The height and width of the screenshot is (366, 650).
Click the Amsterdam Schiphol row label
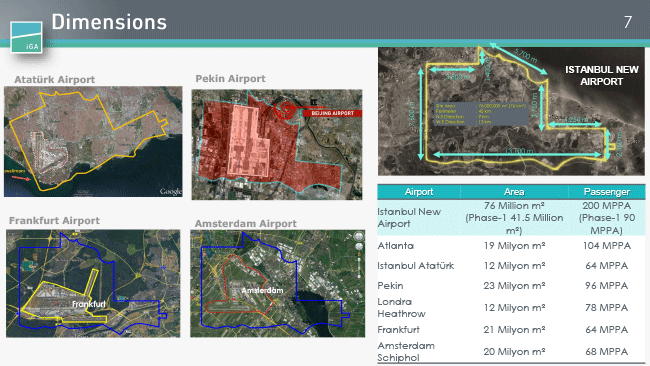[x=406, y=351]
